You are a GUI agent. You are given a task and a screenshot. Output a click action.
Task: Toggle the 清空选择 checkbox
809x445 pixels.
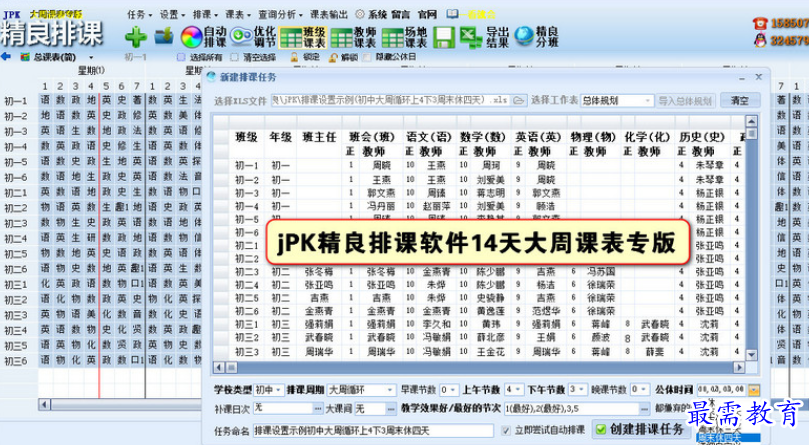click(235, 57)
